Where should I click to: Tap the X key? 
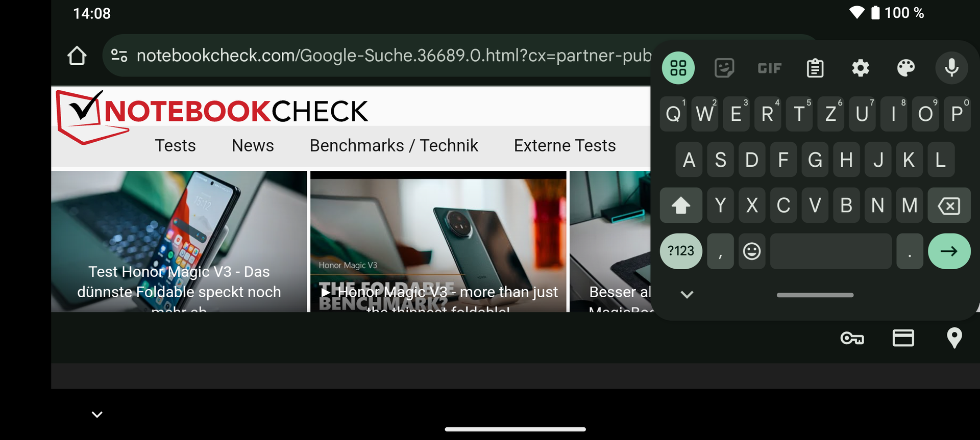pos(752,205)
